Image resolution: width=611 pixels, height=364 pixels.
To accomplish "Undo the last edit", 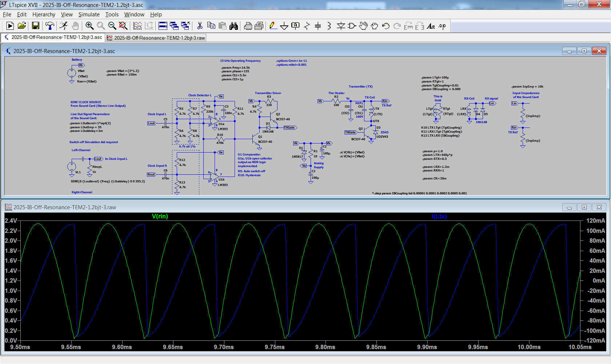I will pos(385,26).
